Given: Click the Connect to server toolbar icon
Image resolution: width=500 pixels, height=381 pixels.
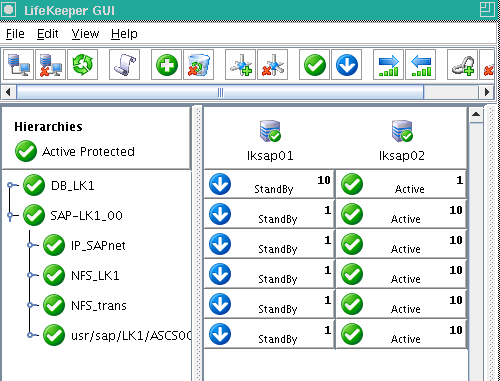Looking at the screenshot, I should pyautogui.click(x=18, y=65).
